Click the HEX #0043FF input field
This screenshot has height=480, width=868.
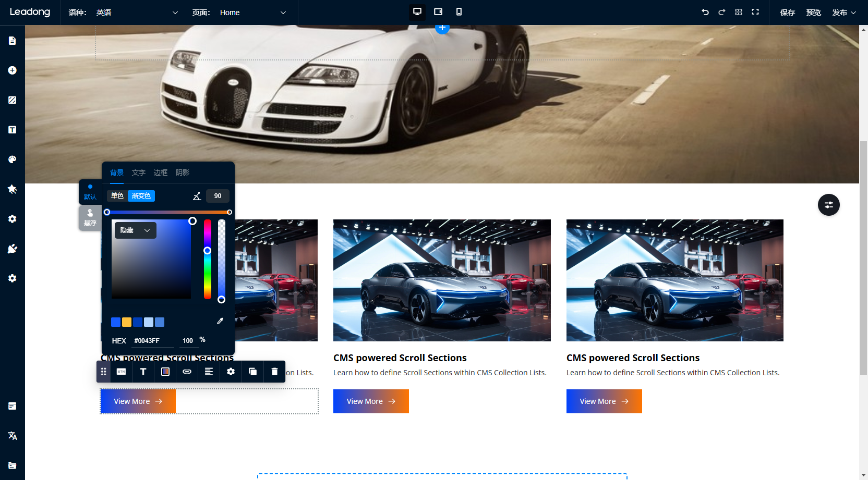click(152, 341)
